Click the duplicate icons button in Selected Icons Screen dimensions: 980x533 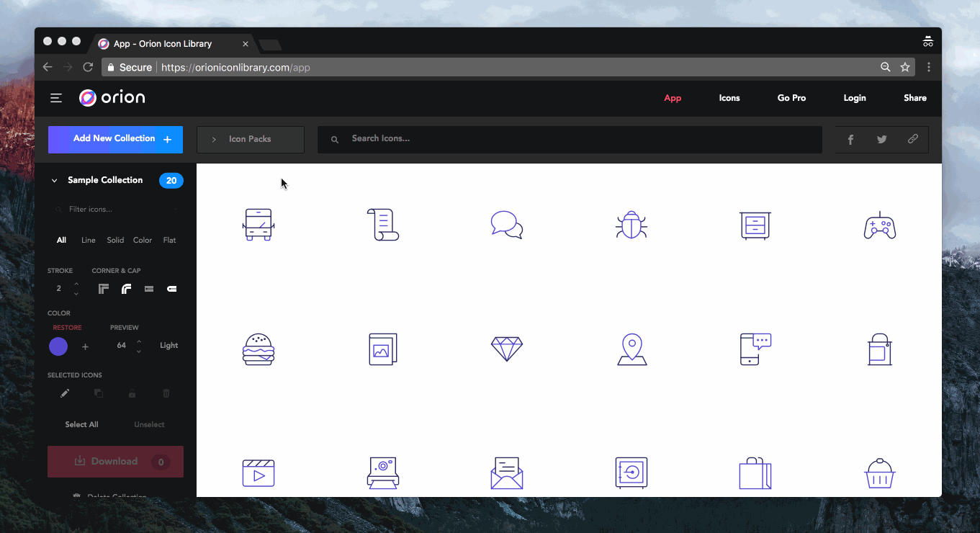[98, 393]
